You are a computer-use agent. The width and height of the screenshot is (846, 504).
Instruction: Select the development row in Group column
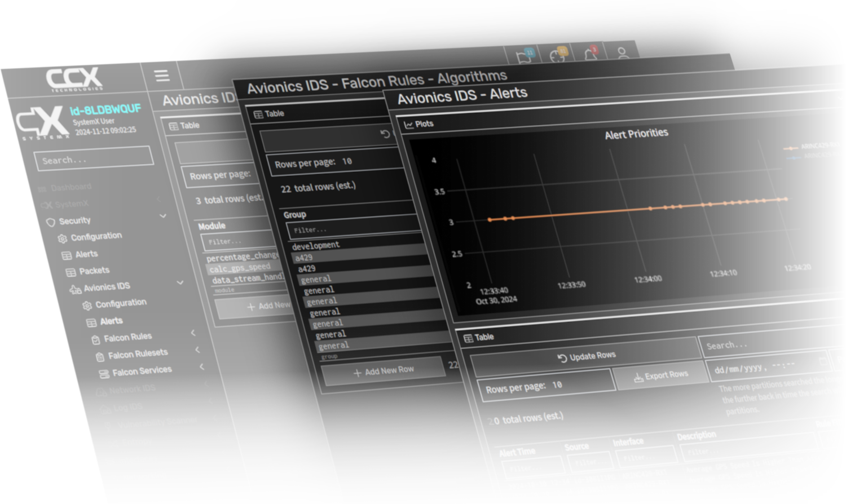(x=316, y=245)
